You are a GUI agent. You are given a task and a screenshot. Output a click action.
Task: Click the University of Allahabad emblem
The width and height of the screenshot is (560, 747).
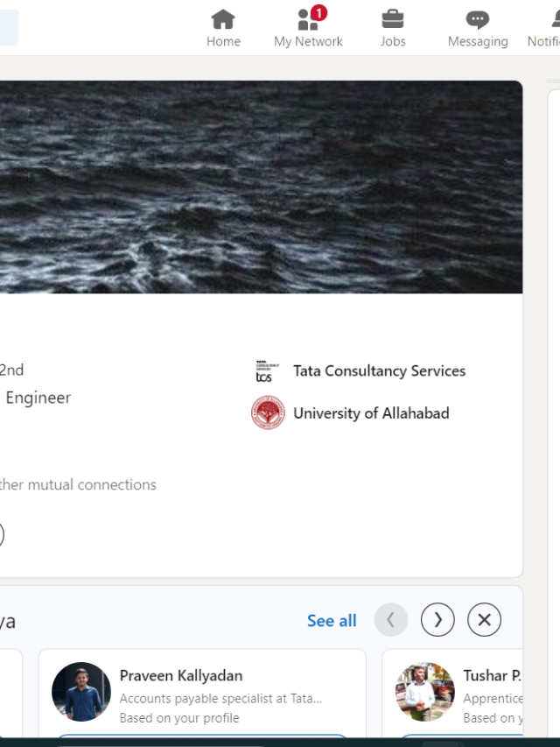(x=268, y=412)
